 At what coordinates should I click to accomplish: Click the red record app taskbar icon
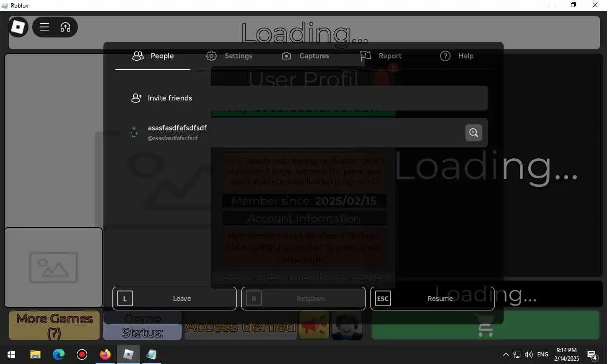(82, 355)
